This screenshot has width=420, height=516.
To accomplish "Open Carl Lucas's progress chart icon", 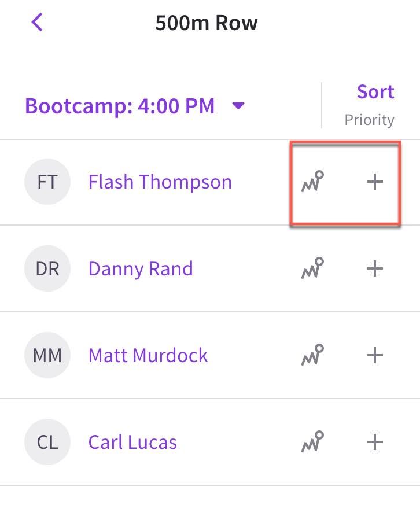I will point(312,441).
